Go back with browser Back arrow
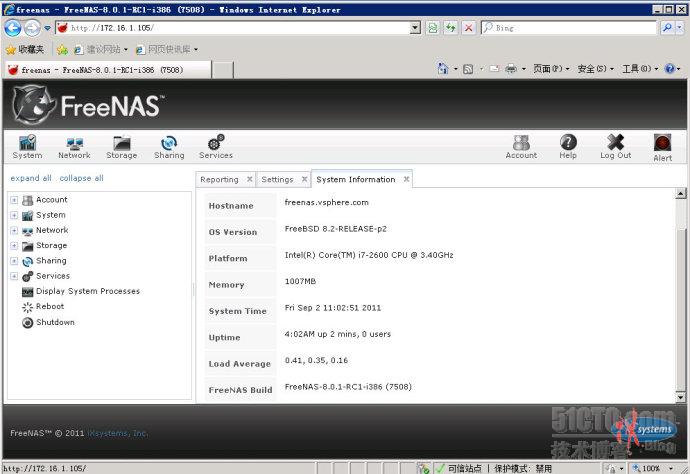Screen dimensions: 690x474 [x=12, y=28]
